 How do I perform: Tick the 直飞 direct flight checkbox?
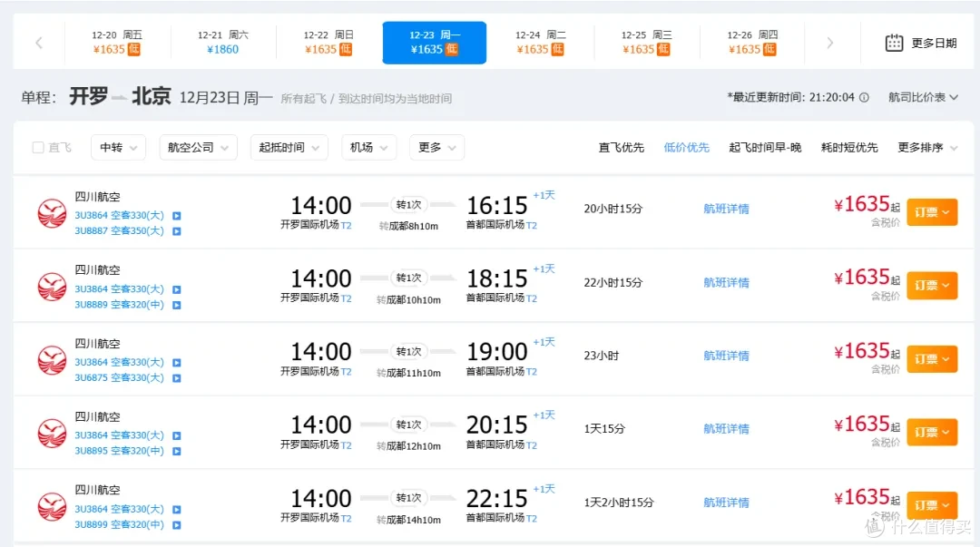pos(38,148)
